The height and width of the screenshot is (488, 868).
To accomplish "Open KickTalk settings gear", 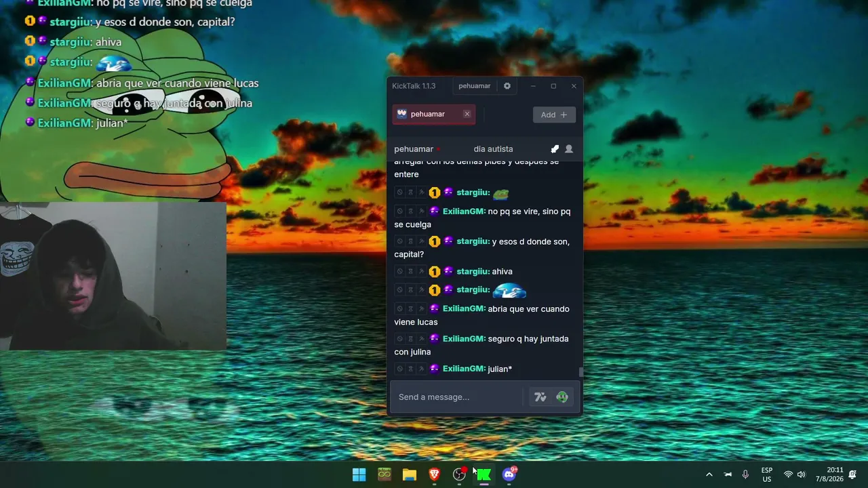I will click(x=507, y=86).
